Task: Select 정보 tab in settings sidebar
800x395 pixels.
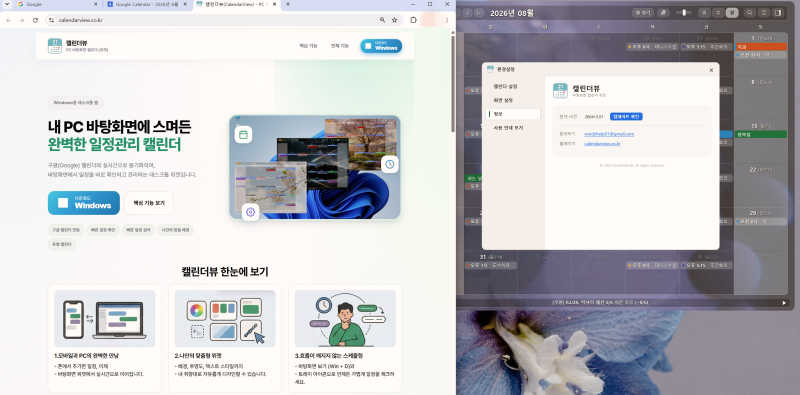Action: coord(513,114)
